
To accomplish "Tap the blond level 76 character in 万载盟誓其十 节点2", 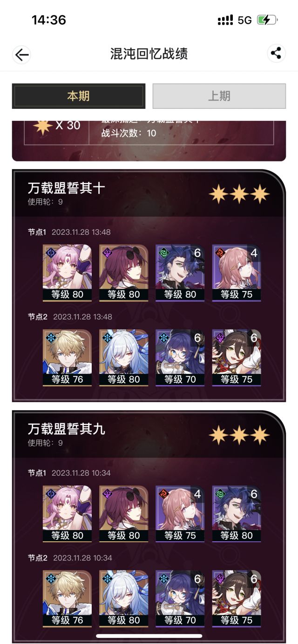I will pyautogui.click(x=67, y=358).
